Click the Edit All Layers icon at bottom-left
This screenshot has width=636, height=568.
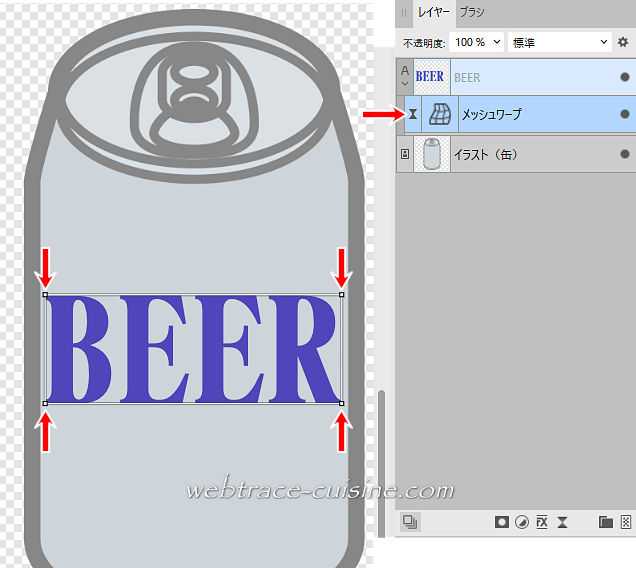(410, 522)
